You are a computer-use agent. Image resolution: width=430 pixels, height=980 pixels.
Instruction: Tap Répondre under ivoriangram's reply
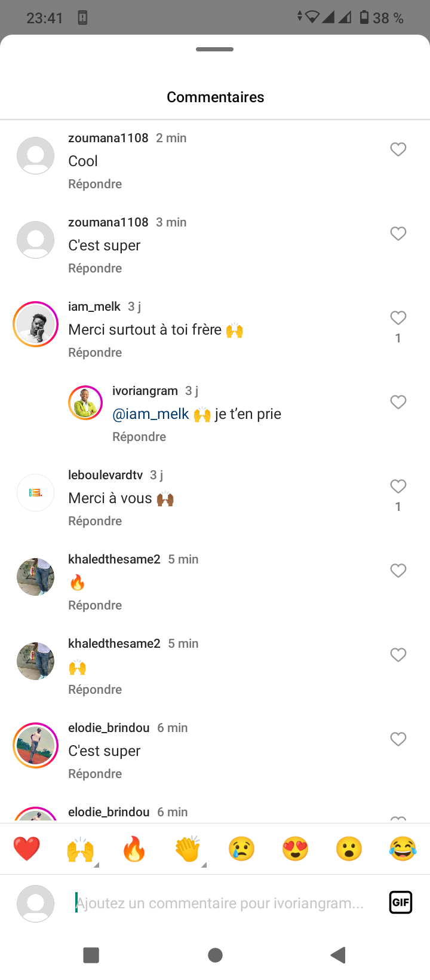[x=139, y=437]
